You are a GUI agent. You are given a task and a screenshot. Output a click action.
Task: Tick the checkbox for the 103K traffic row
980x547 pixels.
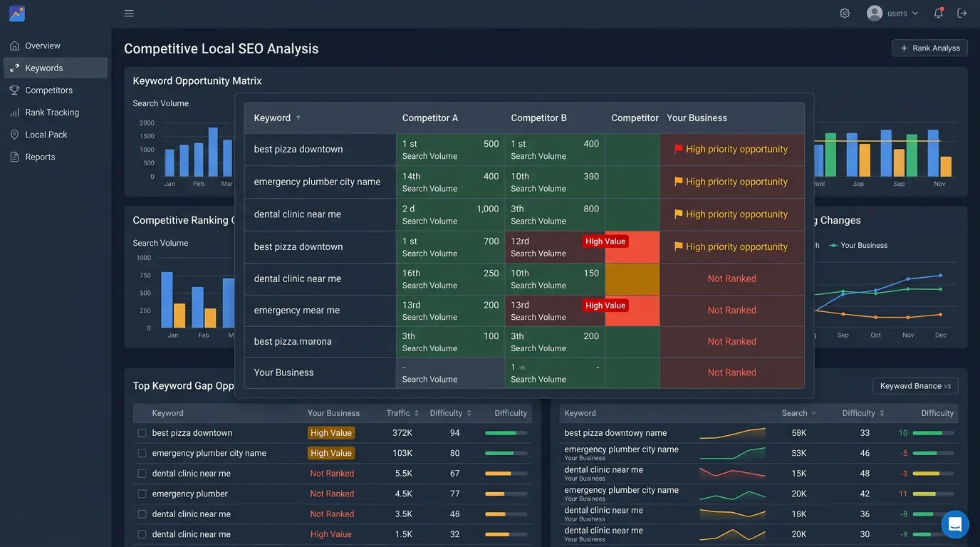pos(142,453)
